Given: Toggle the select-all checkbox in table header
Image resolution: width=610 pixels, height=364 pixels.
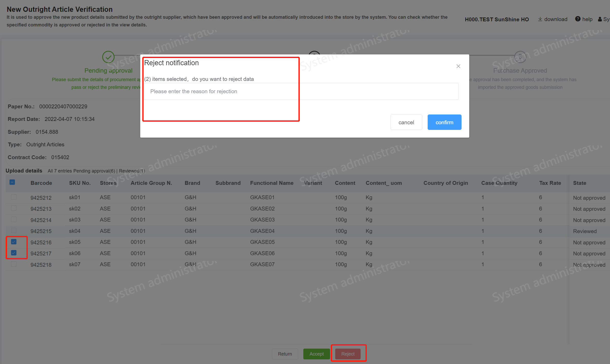Looking at the screenshot, I should (12, 183).
